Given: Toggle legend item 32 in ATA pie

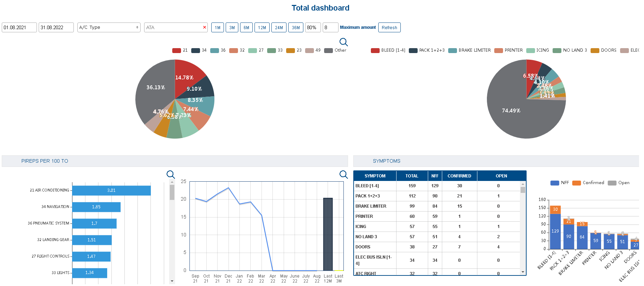Looking at the screenshot, I should pos(237,50).
